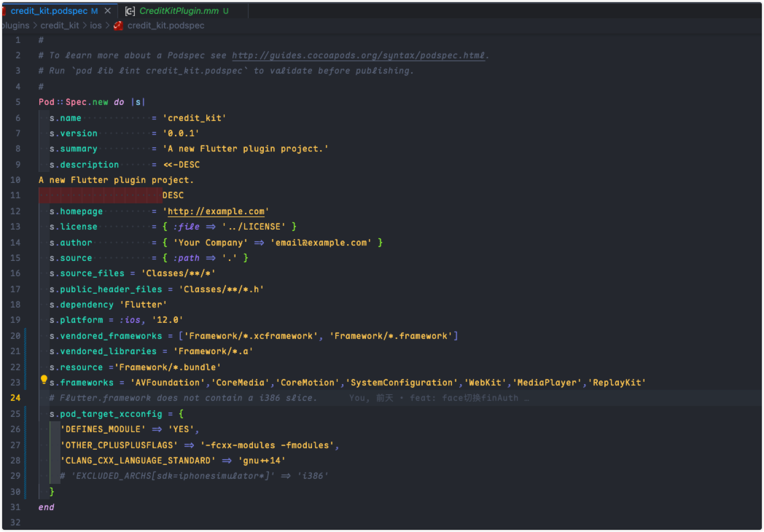The height and width of the screenshot is (532, 764).
Task: Open the guides.cocoapods.org podspec link
Action: [358, 55]
